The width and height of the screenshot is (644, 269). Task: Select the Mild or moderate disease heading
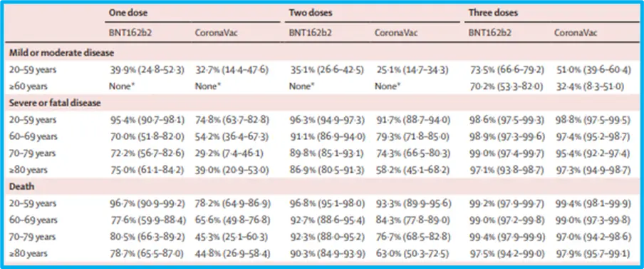click(61, 53)
